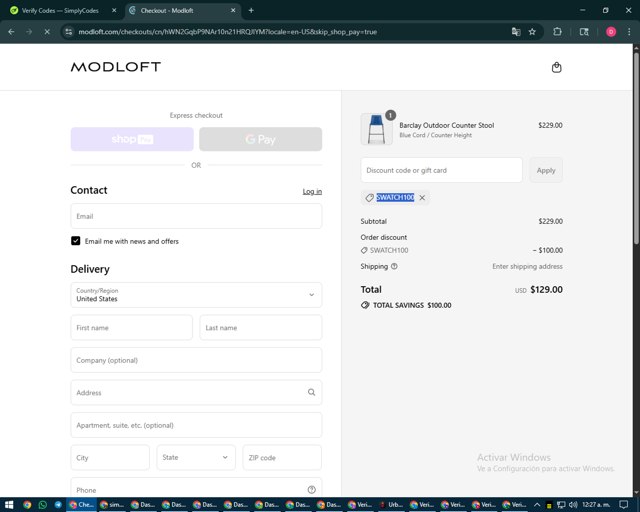Click the phone field help icon

pos(311,490)
